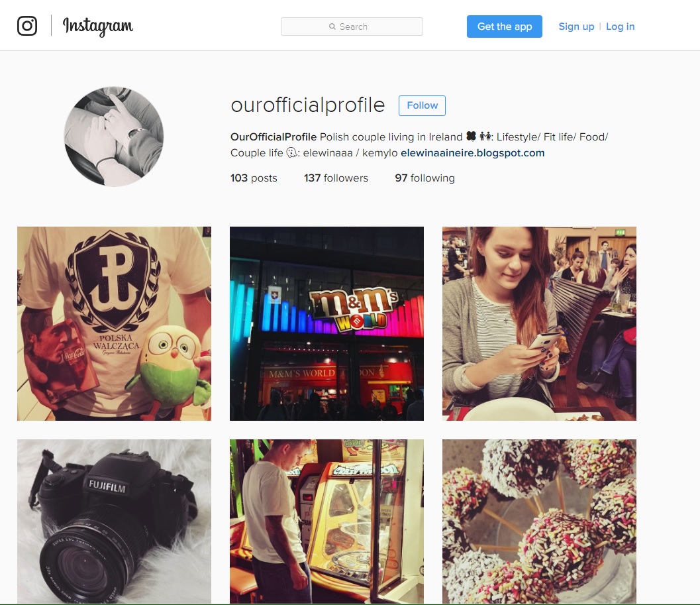
Task: Open the Sign up link
Action: pyautogui.click(x=576, y=27)
